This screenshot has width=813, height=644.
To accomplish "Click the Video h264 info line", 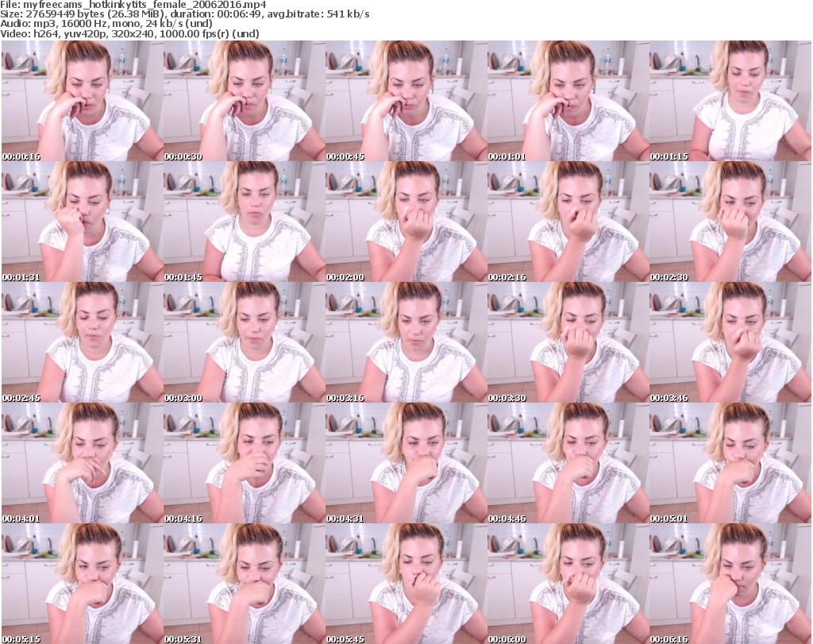I will pos(129,33).
